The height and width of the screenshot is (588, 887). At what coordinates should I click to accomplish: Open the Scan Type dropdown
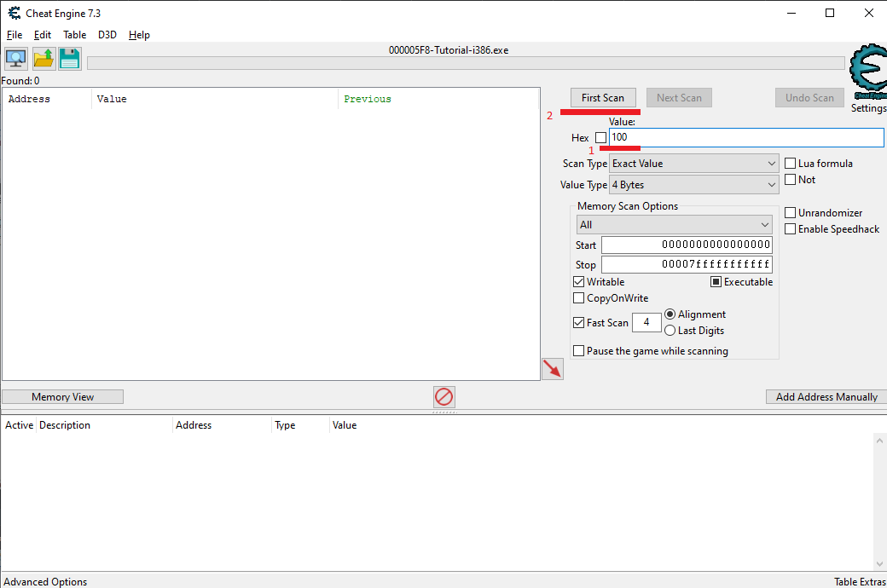(694, 164)
